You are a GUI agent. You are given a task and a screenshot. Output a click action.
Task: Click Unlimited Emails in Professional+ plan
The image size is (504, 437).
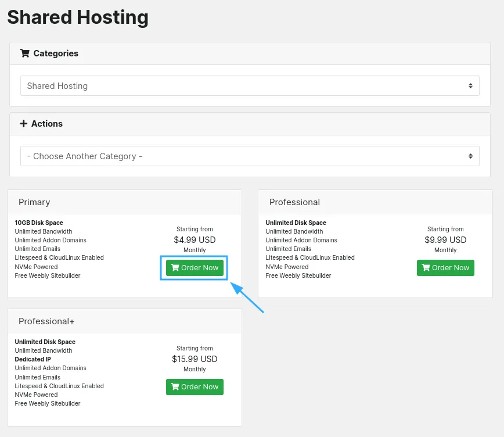[x=38, y=377]
